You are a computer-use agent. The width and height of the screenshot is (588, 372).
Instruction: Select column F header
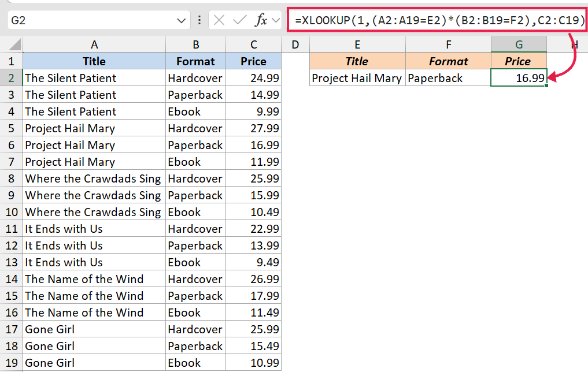click(x=448, y=44)
